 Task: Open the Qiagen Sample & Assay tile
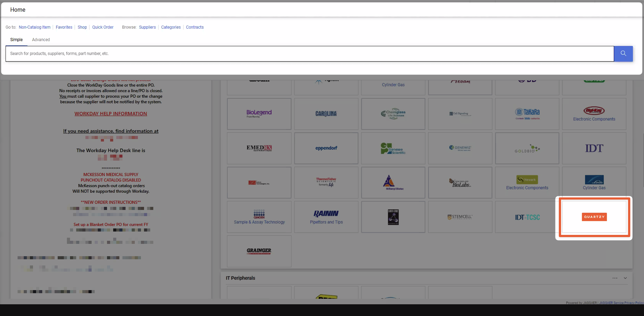tap(259, 217)
